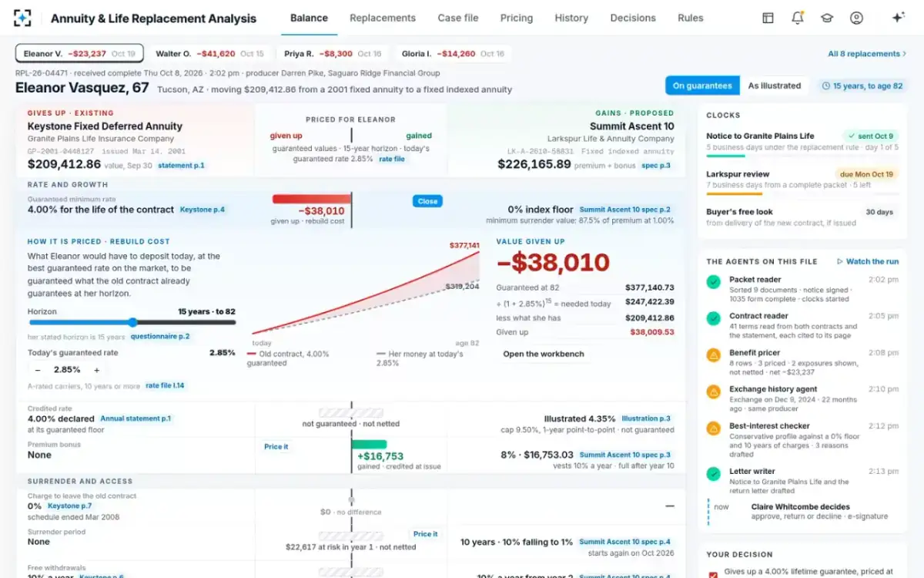
Task: Click 'Open the workbench' button
Action: click(544, 354)
